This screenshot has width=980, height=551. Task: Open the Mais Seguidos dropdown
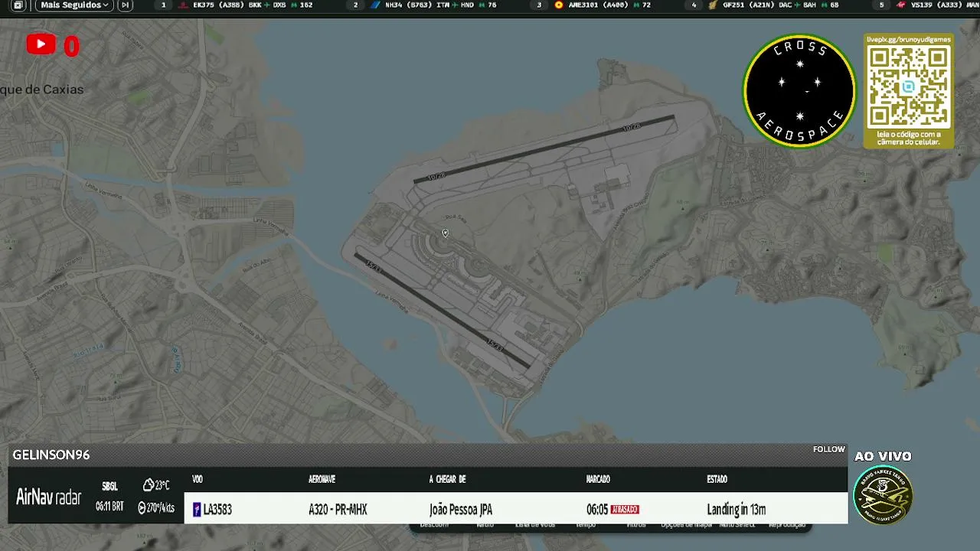74,5
